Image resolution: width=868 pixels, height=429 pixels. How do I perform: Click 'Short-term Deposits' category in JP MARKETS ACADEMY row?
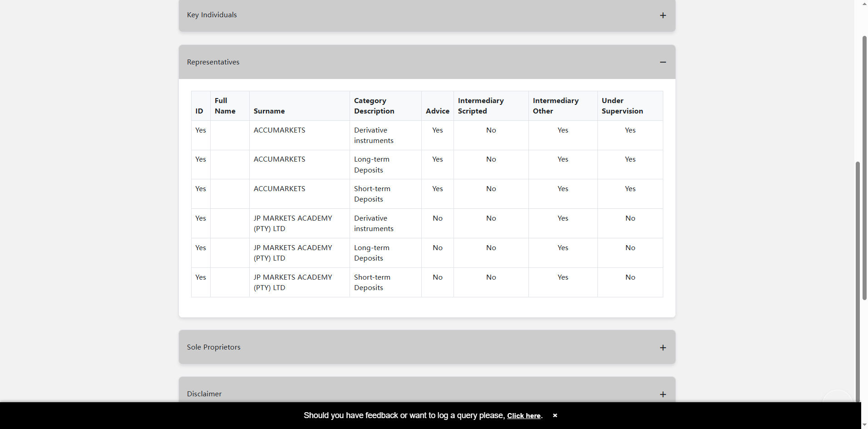coord(372,282)
